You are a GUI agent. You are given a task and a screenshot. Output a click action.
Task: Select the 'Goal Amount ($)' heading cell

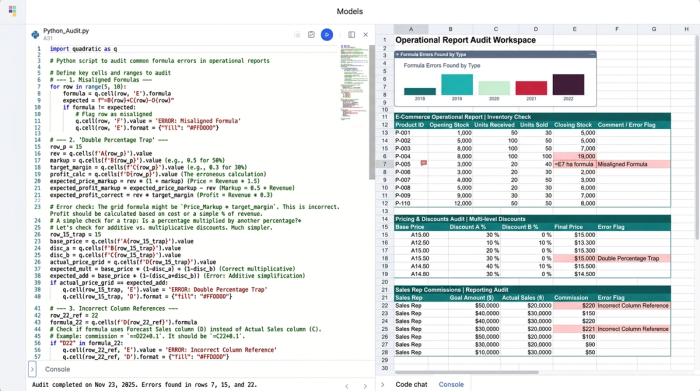pos(471,298)
